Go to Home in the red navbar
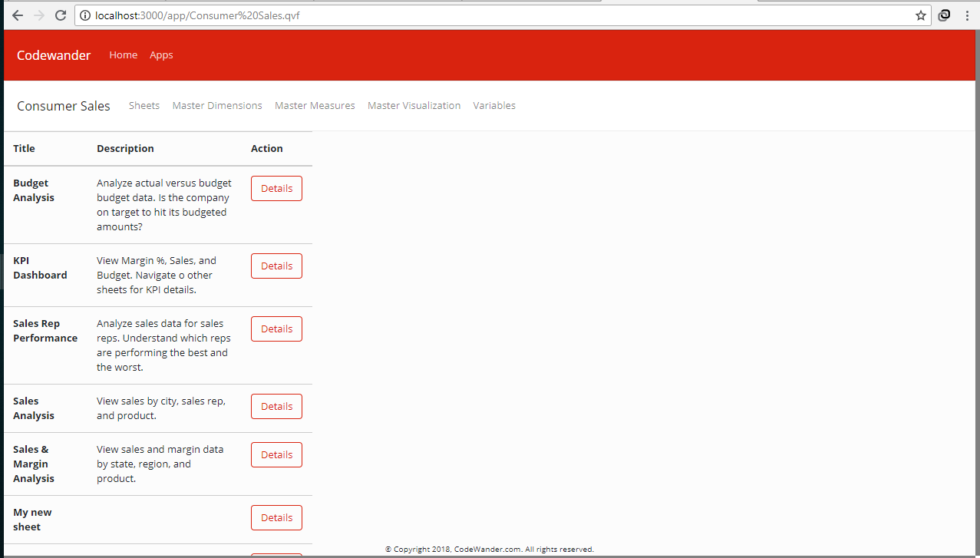This screenshot has width=980, height=558. (124, 55)
